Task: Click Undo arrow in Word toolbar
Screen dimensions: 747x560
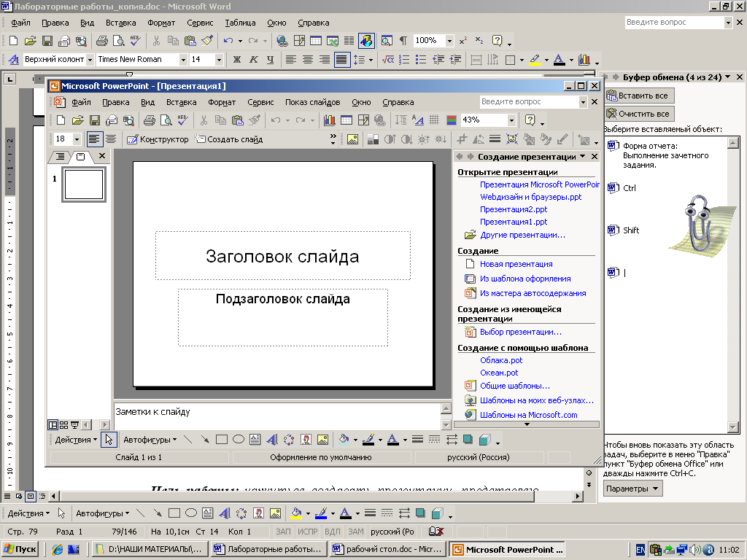Action: [x=228, y=41]
